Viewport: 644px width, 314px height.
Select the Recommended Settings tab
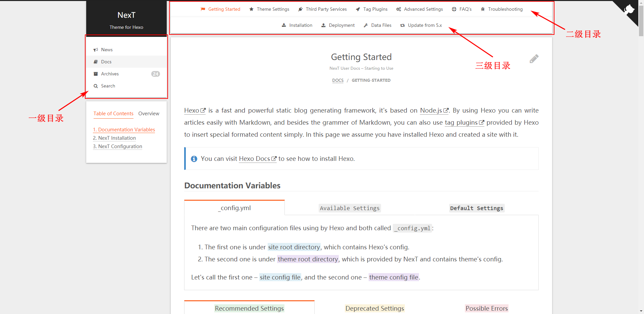pyautogui.click(x=249, y=308)
